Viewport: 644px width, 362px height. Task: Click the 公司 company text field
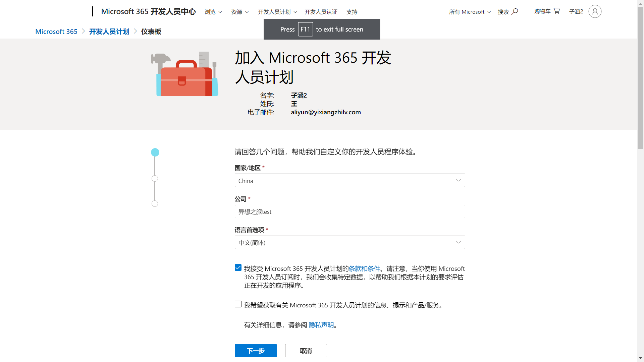(350, 212)
